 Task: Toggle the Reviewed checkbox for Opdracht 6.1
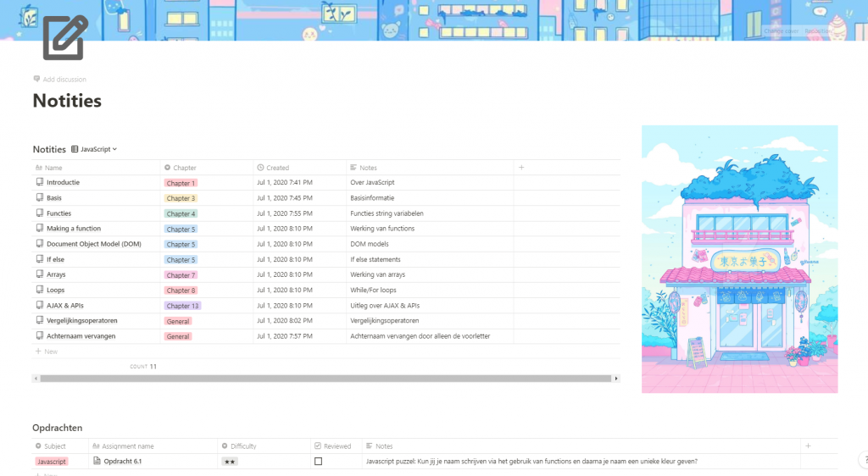(x=319, y=461)
